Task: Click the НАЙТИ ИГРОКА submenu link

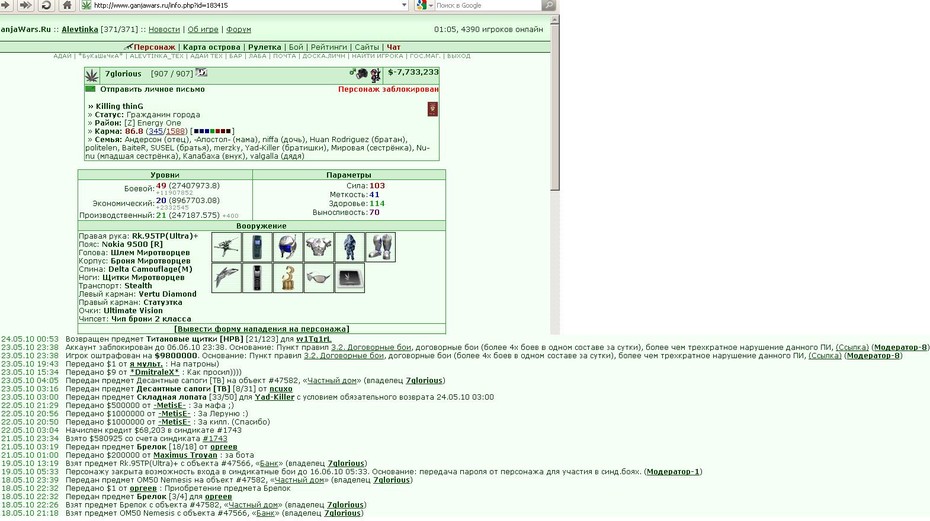Action: [x=377, y=56]
